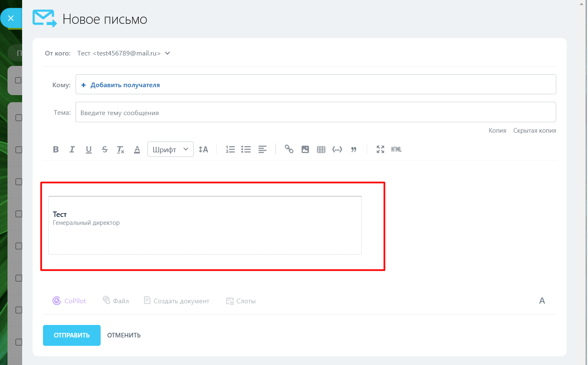The width and height of the screenshot is (588, 365).
Task: Switch to HTML editing mode
Action: [396, 149]
